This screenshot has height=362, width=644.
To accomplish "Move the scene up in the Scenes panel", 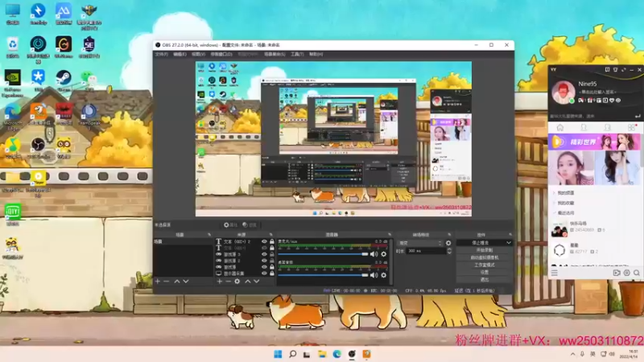I will 177,281.
